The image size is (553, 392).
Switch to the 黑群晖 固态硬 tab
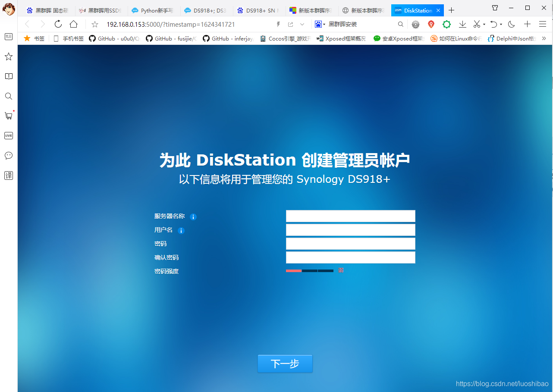48,10
